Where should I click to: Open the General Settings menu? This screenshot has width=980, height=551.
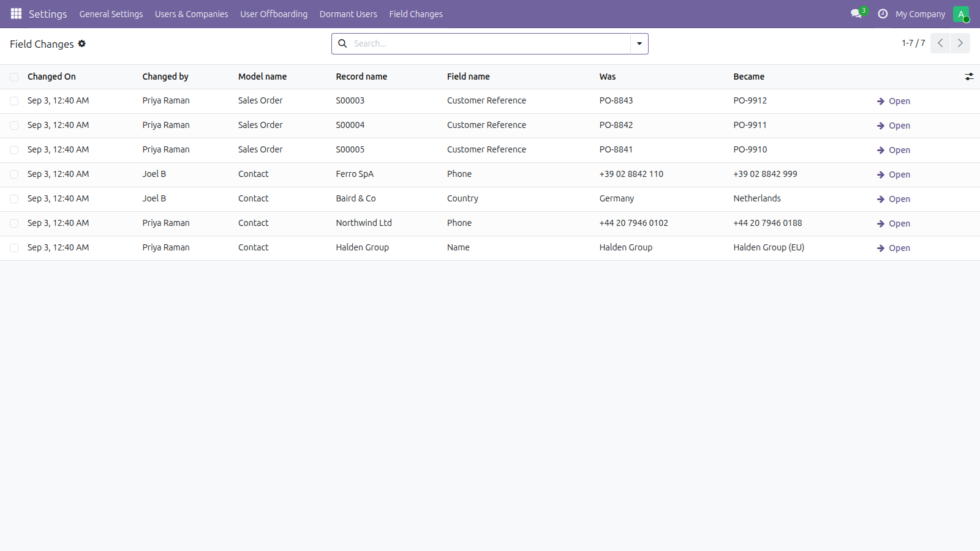click(111, 14)
